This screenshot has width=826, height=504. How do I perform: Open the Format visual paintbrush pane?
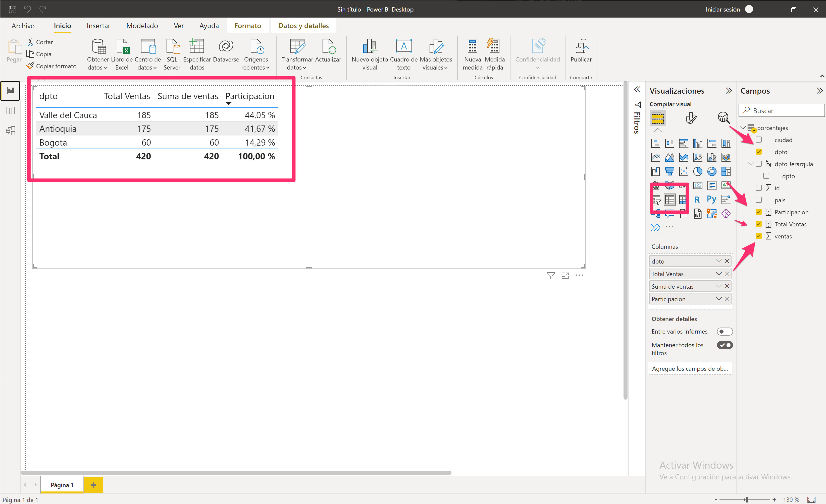click(x=691, y=118)
